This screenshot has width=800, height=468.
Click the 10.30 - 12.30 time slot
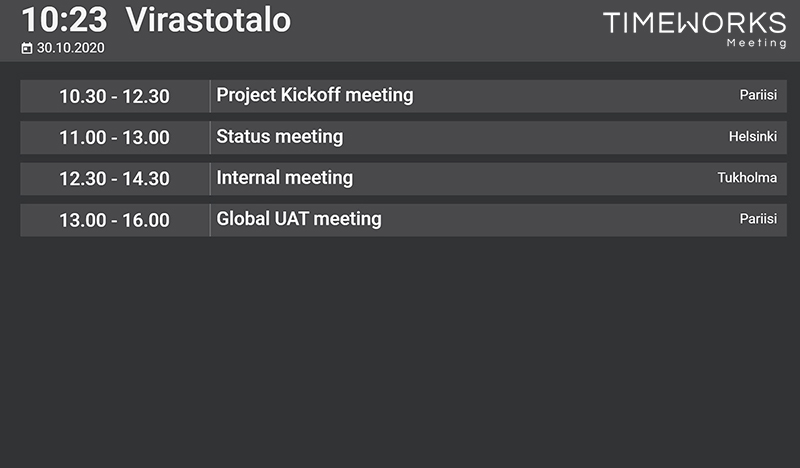pyautogui.click(x=114, y=96)
